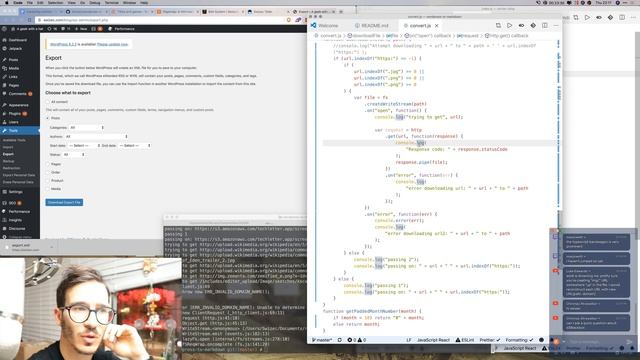
Task: Open the Dashboard item in WordPress sidebar
Action: pos(18,40)
